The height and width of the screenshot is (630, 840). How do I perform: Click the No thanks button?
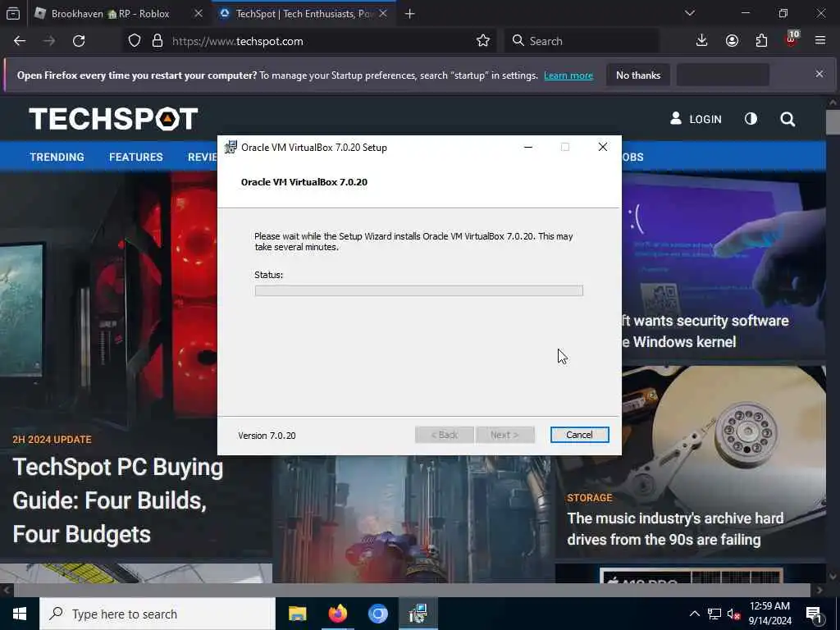638,75
